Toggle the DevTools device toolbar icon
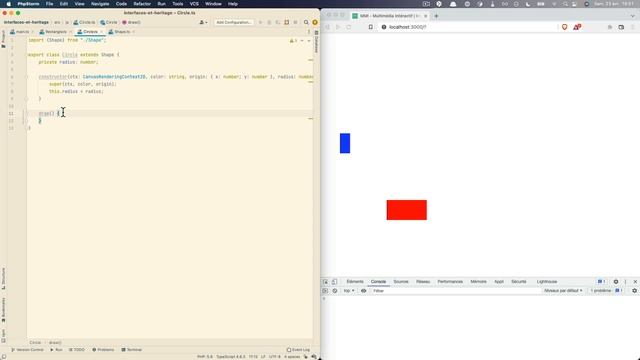Screen dimensions: 640x360 point(334,282)
